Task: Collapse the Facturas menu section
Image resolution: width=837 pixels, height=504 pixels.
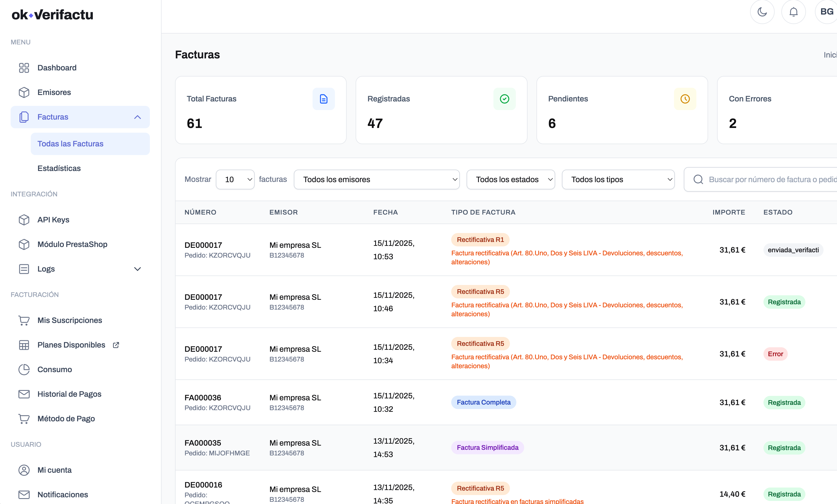Action: pos(137,117)
